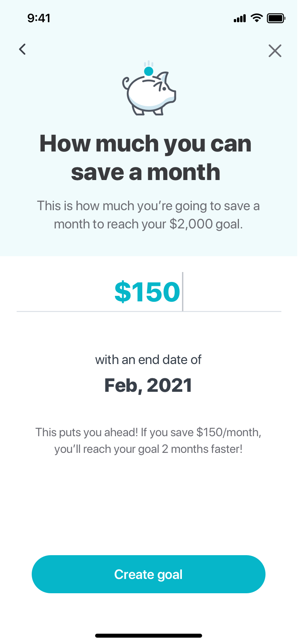The height and width of the screenshot is (644, 298).
Task: Tap the home indicator bar
Action: (x=149, y=636)
